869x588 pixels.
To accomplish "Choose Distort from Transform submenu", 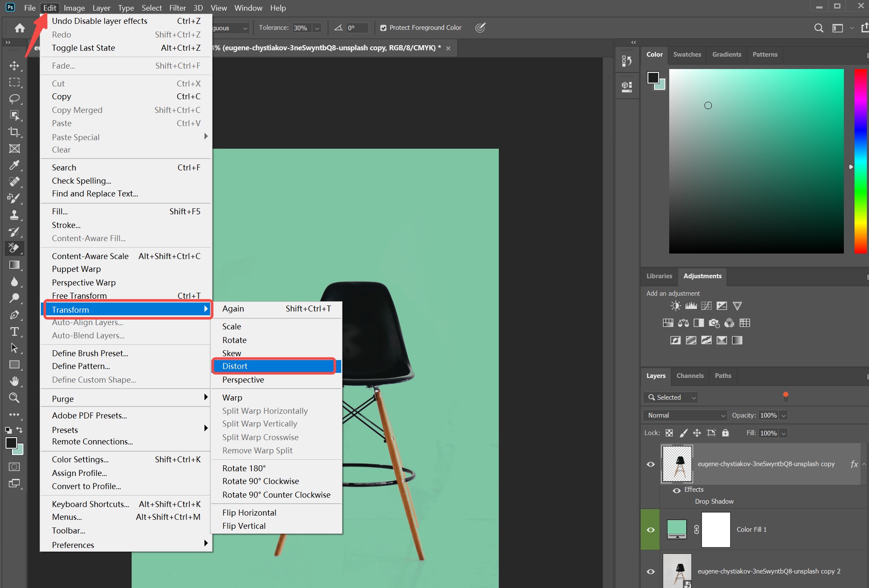I will coord(276,366).
